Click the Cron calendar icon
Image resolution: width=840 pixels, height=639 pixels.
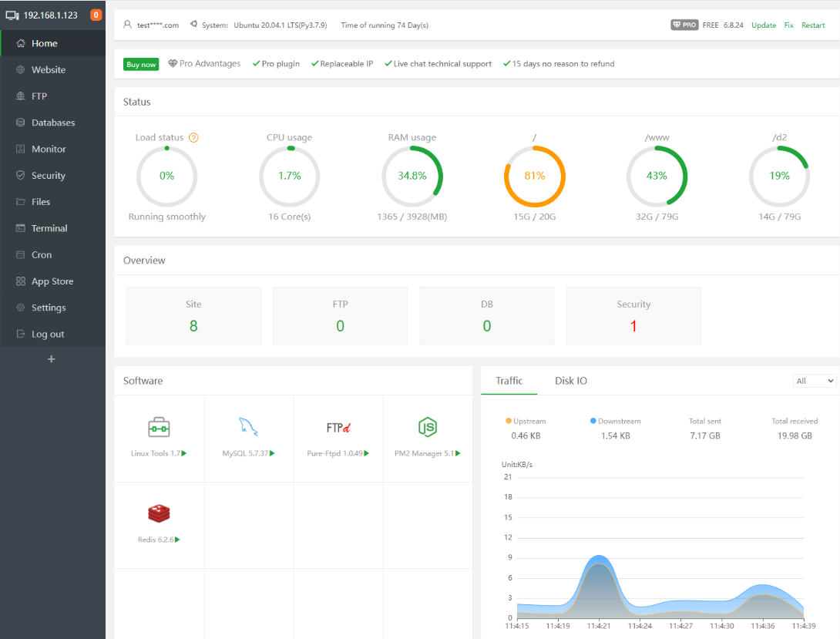click(x=20, y=254)
